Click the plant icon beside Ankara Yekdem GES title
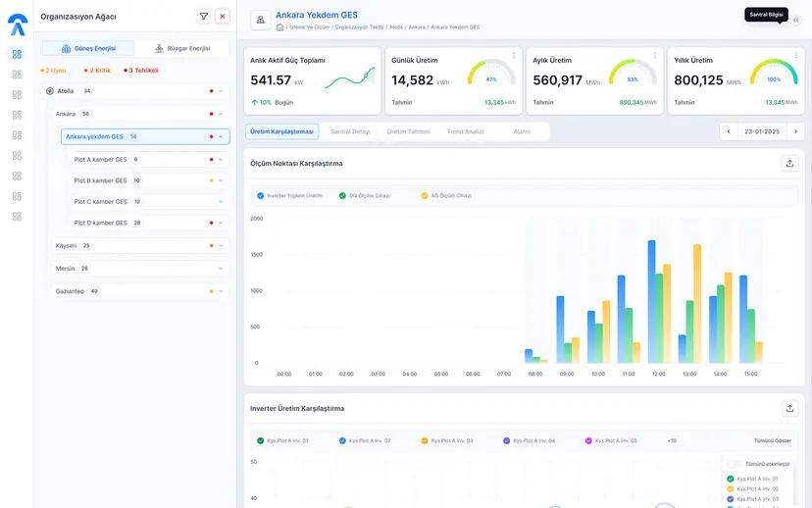The image size is (812, 508). point(261,20)
